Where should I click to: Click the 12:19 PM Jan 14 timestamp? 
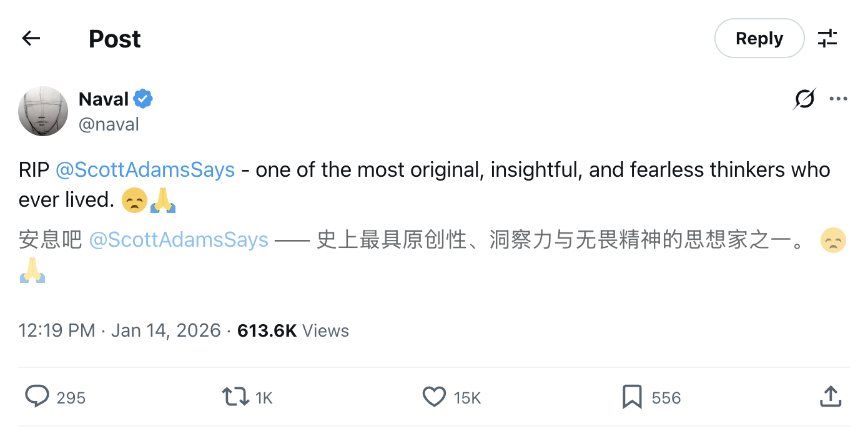120,330
